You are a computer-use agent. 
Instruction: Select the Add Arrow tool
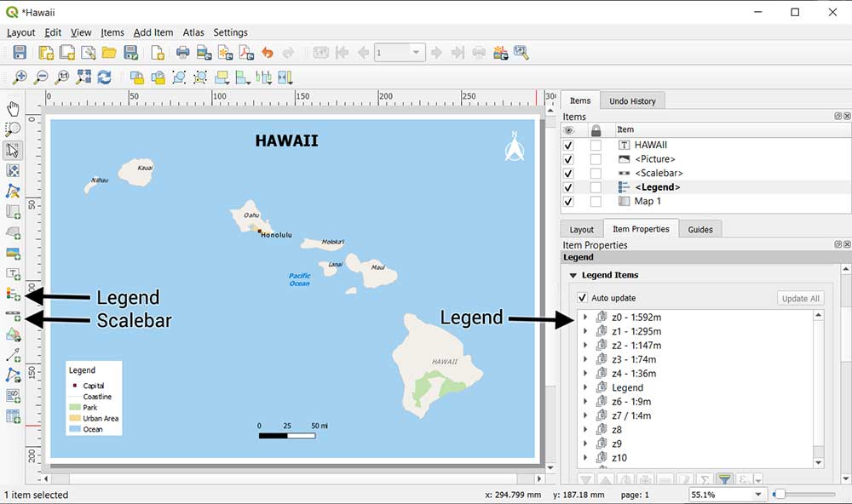[x=13, y=356]
